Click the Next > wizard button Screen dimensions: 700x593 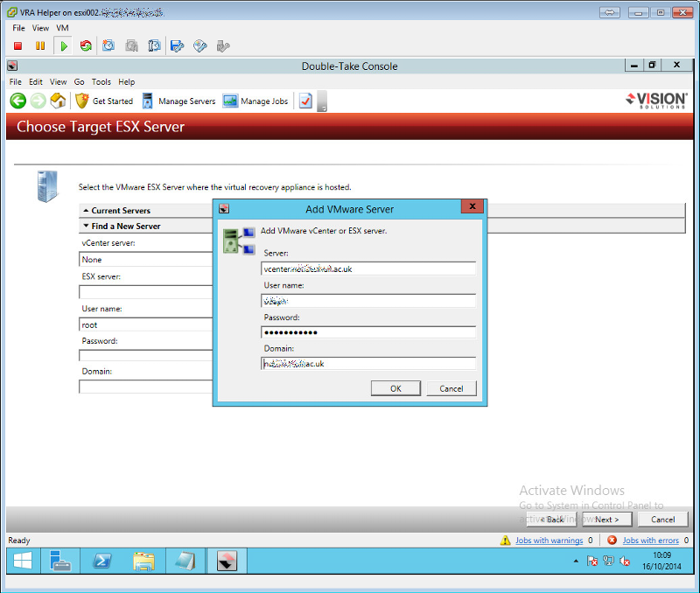pos(606,520)
